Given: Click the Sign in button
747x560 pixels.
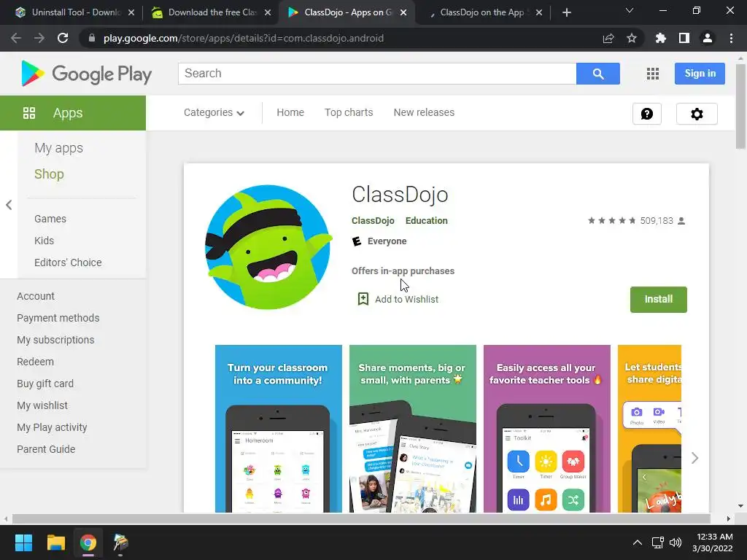Looking at the screenshot, I should (x=700, y=74).
